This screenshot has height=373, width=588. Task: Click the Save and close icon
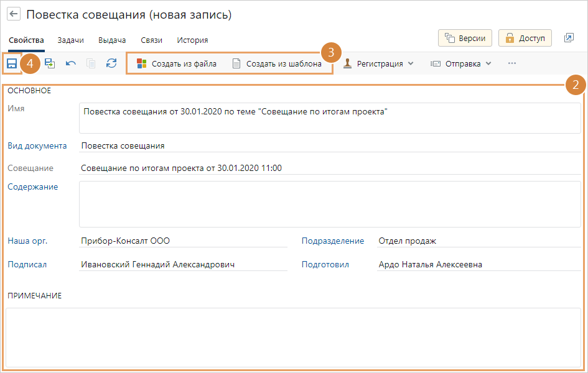coord(50,63)
